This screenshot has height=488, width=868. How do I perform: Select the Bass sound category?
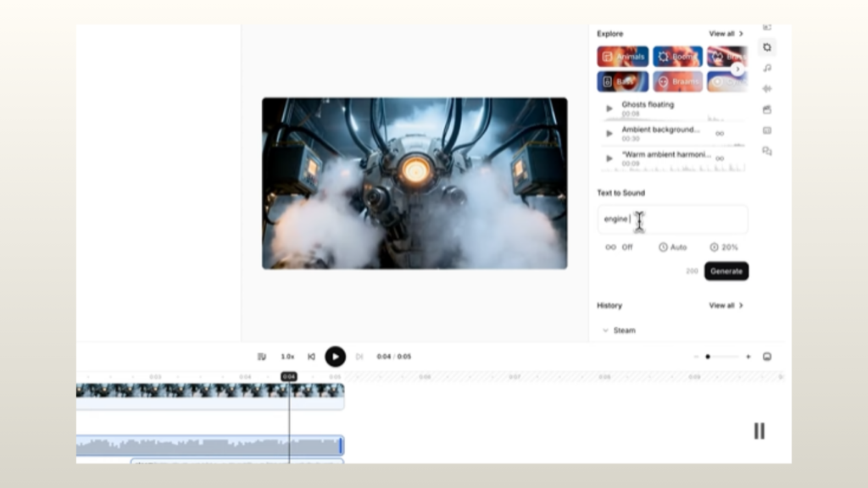point(623,81)
